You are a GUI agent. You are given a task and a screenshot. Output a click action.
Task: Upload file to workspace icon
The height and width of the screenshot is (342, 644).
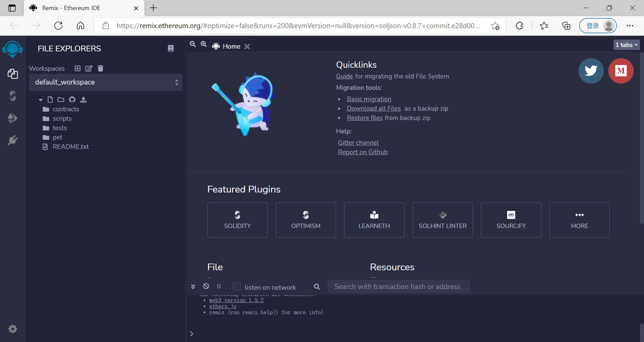point(84,100)
